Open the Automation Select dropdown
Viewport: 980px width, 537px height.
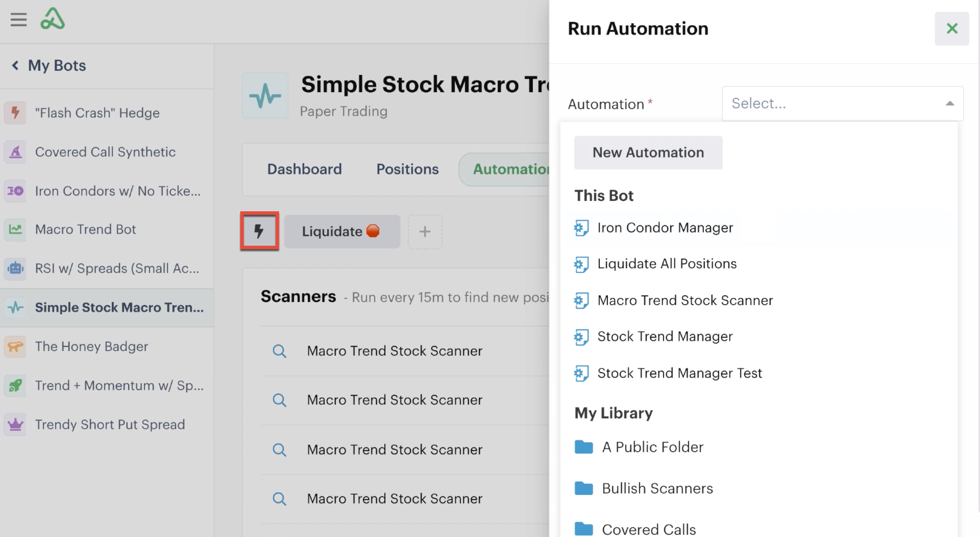(x=843, y=103)
